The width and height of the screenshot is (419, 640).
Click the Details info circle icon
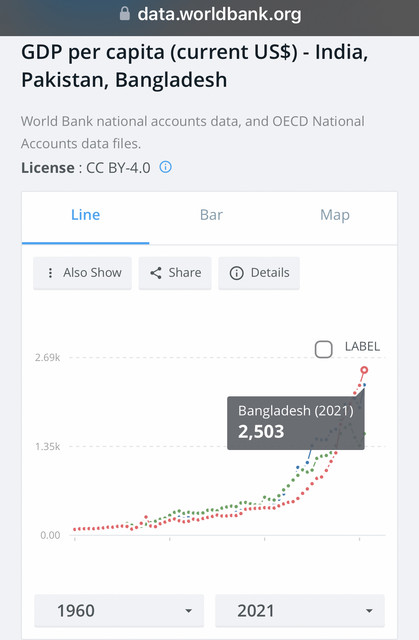[x=237, y=273]
